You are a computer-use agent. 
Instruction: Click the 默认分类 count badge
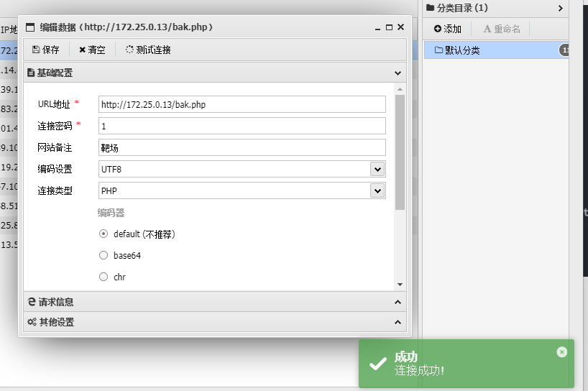click(564, 50)
